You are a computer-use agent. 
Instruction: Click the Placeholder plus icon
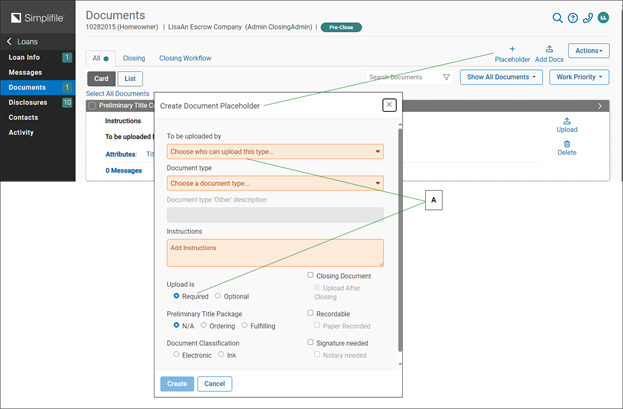(512, 49)
